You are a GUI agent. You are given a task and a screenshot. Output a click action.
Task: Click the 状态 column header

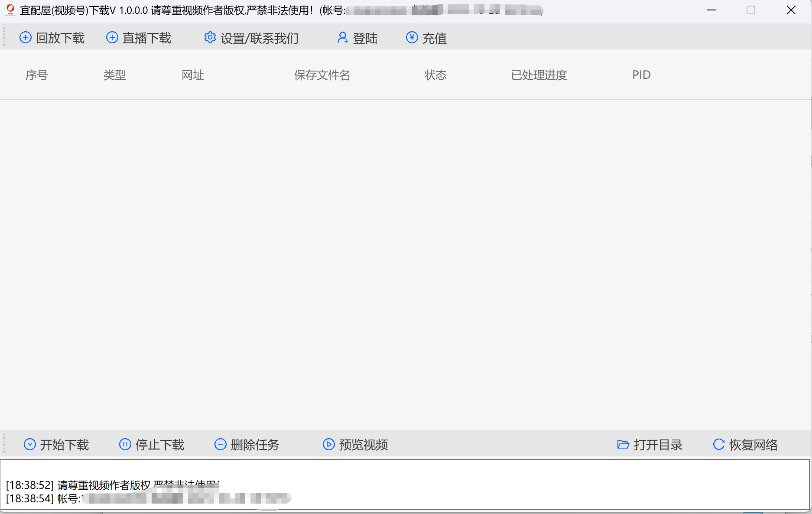(x=435, y=75)
